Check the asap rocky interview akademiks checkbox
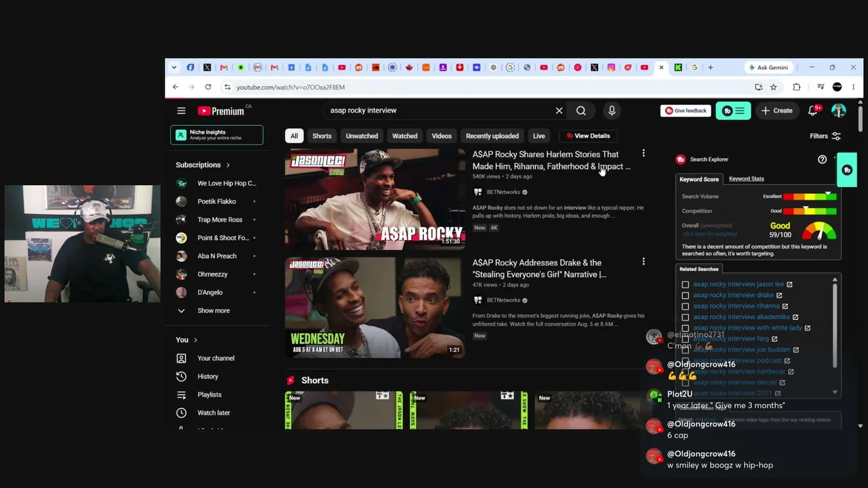Viewport: 868px width, 488px height. coord(686,317)
